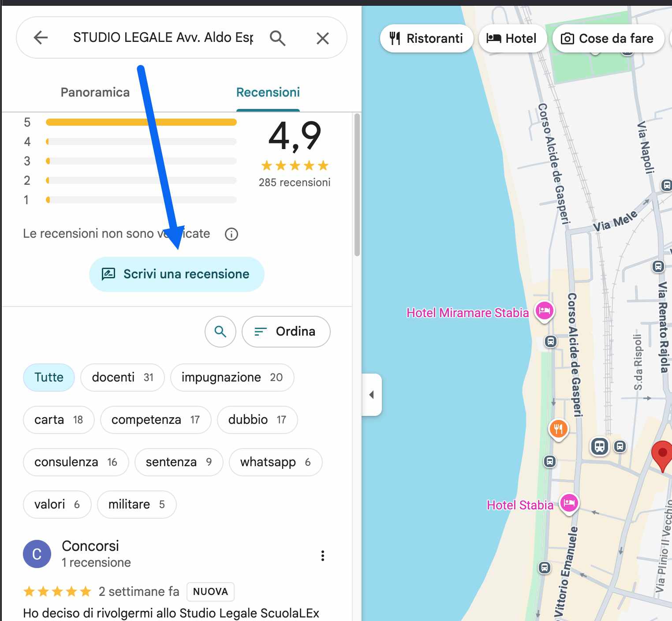Click the back arrow in search box

click(x=41, y=38)
